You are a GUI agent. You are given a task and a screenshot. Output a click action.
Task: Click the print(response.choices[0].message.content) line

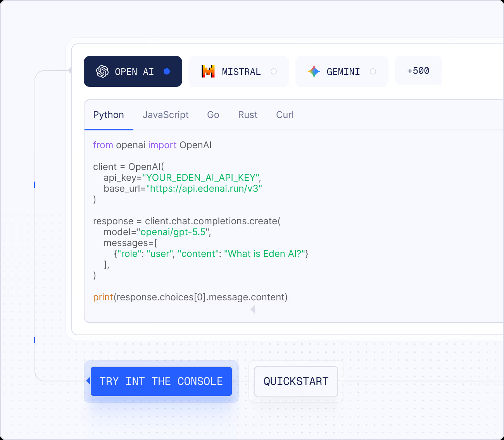(x=190, y=297)
